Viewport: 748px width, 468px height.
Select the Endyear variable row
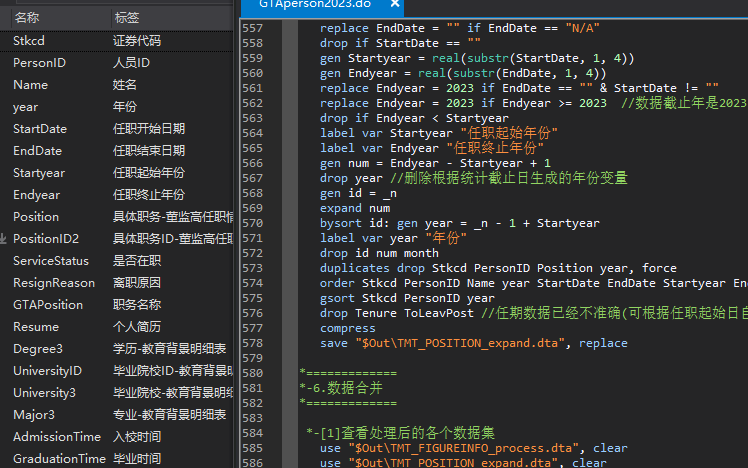coord(116,195)
